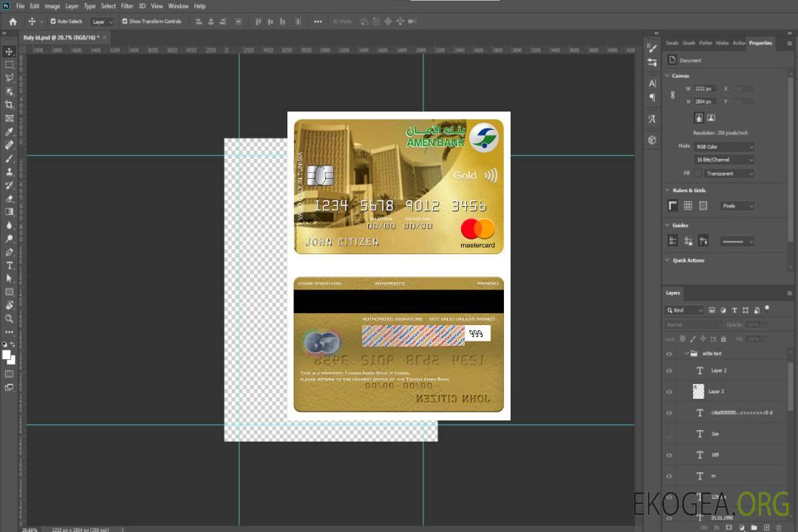This screenshot has height=532, width=798.
Task: Filter layers by pixel layers icon
Action: coord(712,310)
